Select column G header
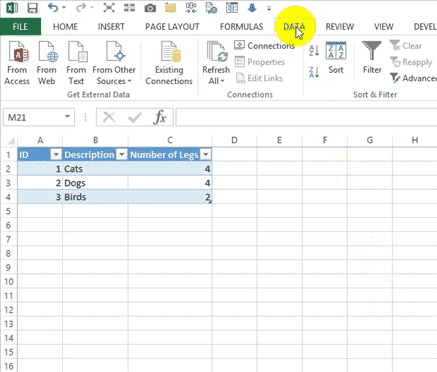 pos(370,140)
